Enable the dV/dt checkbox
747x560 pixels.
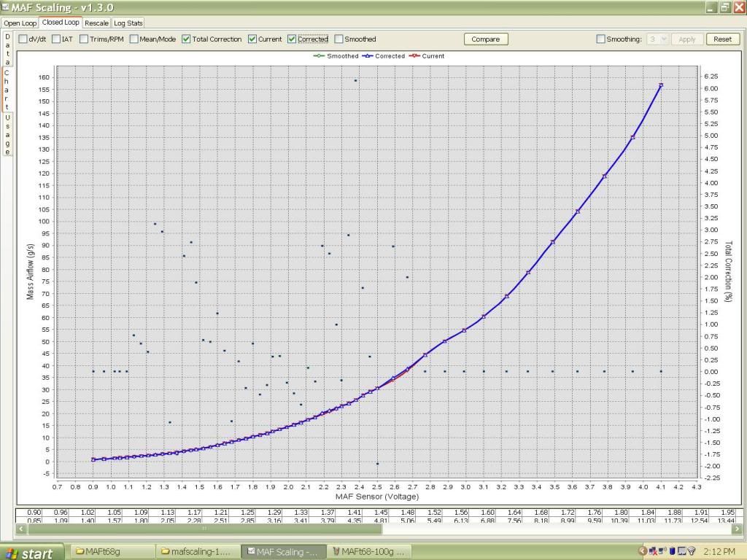click(23, 39)
